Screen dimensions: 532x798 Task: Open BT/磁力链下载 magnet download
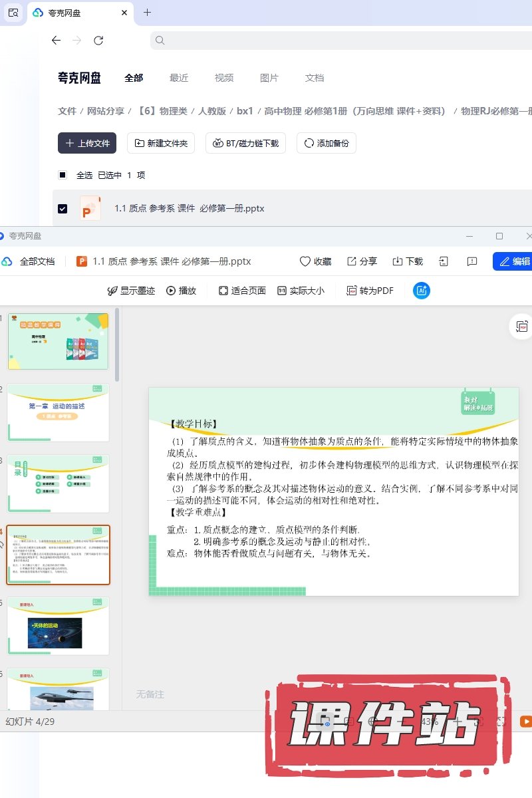point(246,143)
